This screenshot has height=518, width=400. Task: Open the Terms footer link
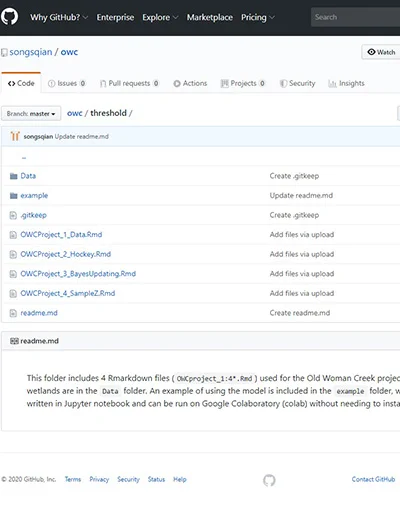[x=73, y=479]
